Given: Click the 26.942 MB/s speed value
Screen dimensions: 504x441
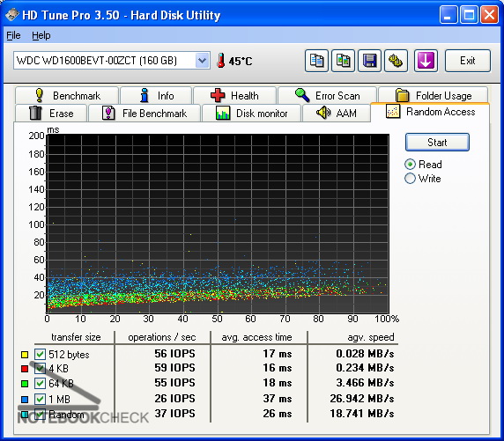Looking at the screenshot, I should (x=362, y=398).
